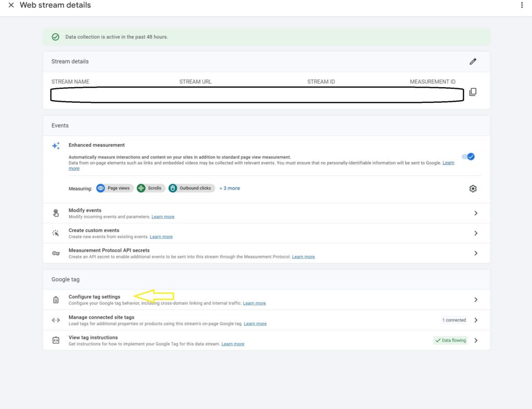Toggle Enhanced measurement switch
532x409 pixels.
(x=468, y=157)
